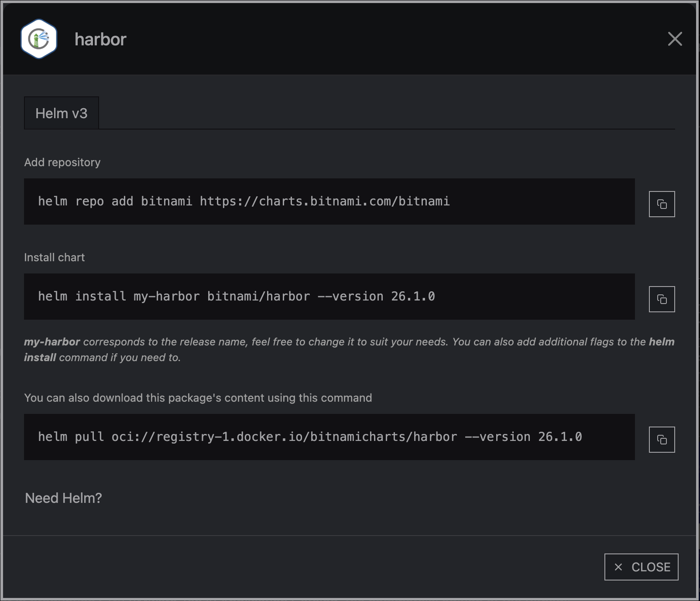This screenshot has width=700, height=601.
Task: Click the Install chart label
Action: point(55,257)
